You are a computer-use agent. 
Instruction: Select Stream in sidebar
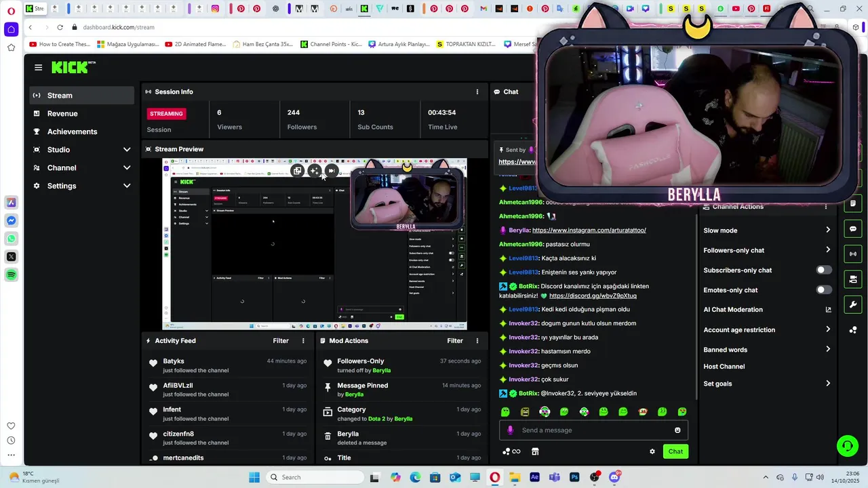pos(81,96)
